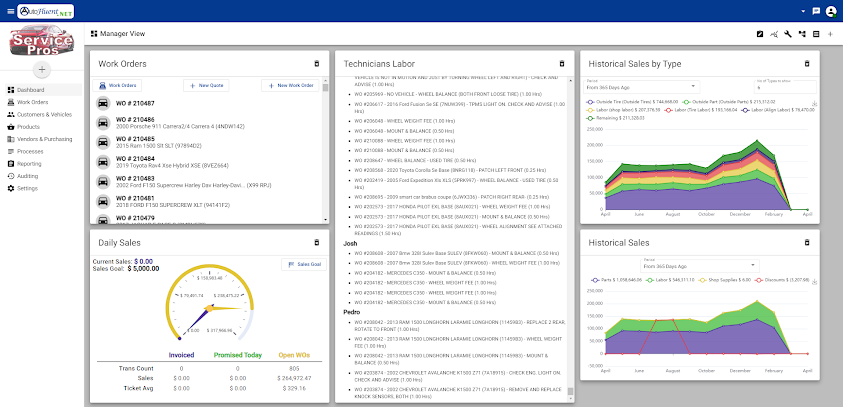Open the hamburger menu in top bar
This screenshot has width=843, height=407.
pyautogui.click(x=11, y=11)
